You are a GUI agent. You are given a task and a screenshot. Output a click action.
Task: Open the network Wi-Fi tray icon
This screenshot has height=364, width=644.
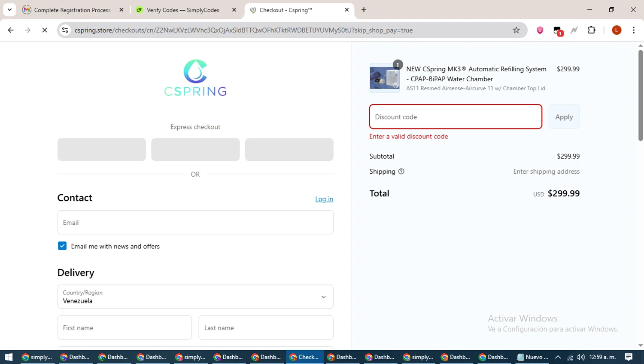point(570,357)
